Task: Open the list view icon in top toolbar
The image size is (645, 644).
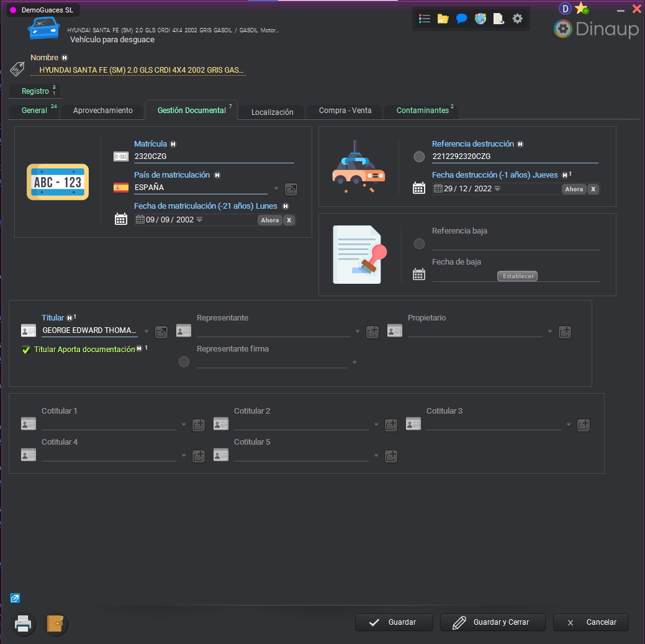Action: pyautogui.click(x=425, y=19)
